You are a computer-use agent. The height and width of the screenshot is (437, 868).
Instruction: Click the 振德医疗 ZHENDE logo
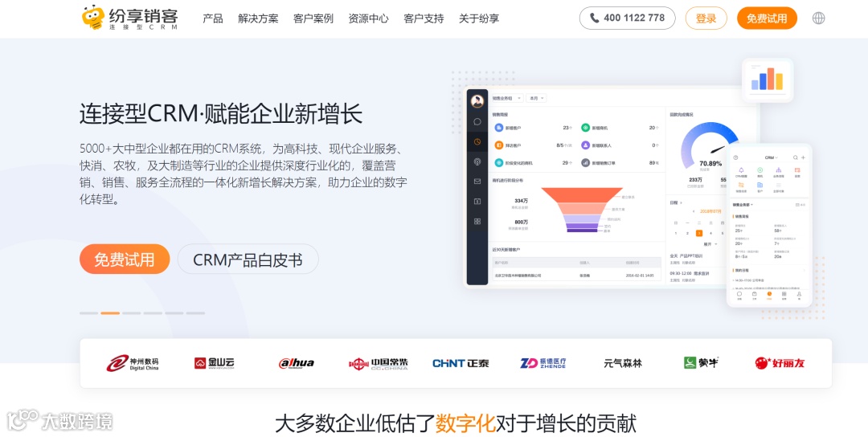coord(543,363)
